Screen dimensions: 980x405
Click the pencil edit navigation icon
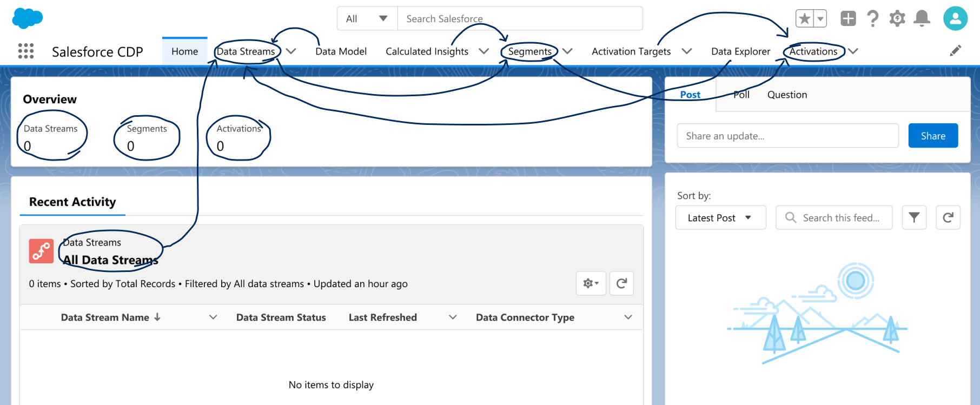coord(956,51)
